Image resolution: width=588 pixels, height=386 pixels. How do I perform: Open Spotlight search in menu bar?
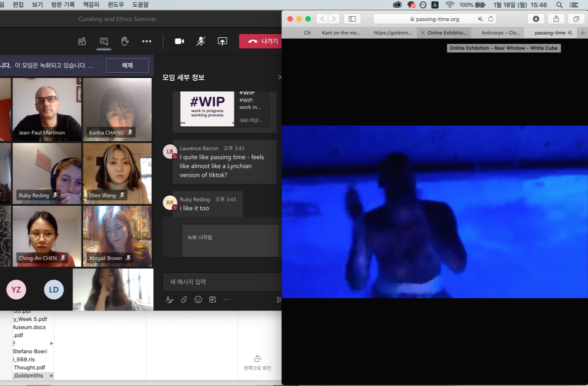[559, 5]
